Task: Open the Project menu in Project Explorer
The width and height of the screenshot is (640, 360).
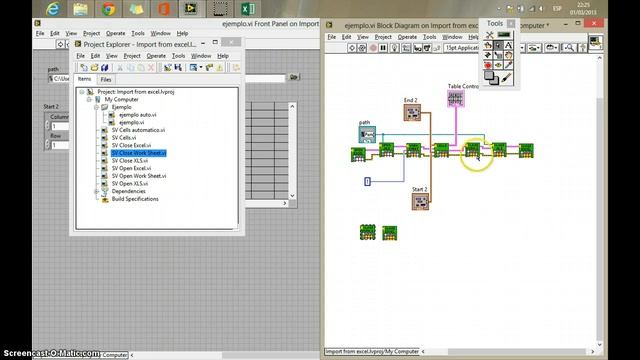Action: click(x=132, y=56)
